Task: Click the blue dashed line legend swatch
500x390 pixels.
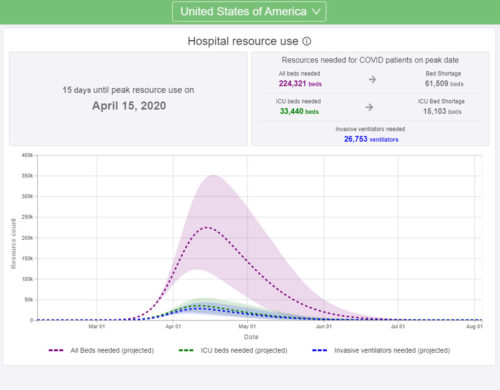Action: pos(320,351)
